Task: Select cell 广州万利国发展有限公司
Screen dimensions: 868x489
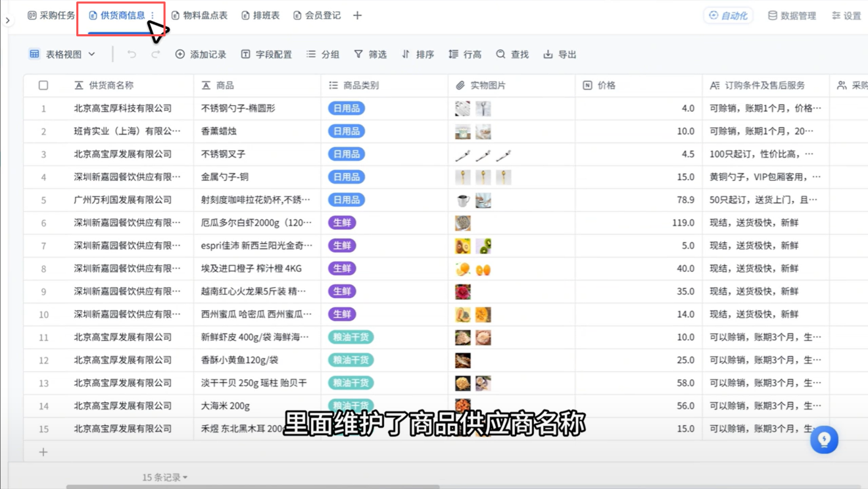Action: click(x=129, y=199)
